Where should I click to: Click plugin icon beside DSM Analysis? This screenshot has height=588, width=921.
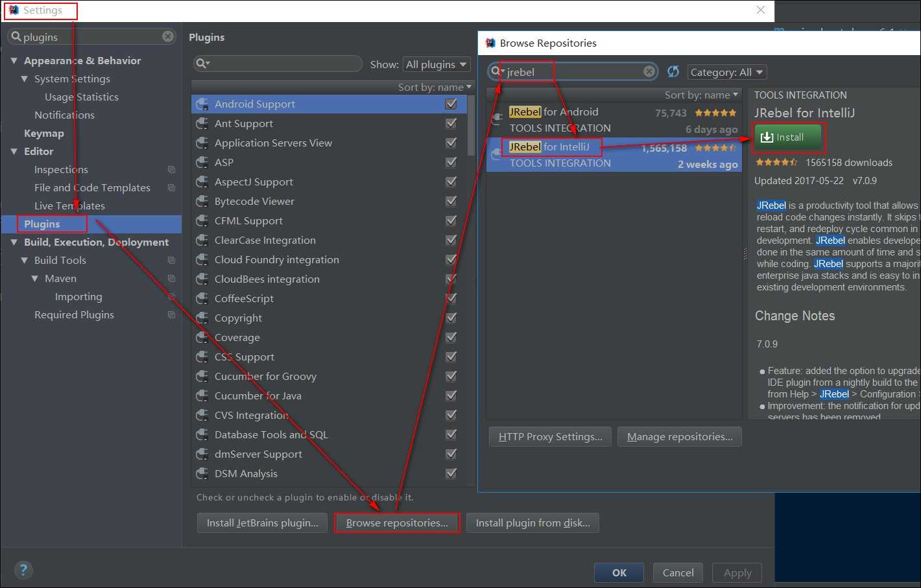click(x=202, y=473)
